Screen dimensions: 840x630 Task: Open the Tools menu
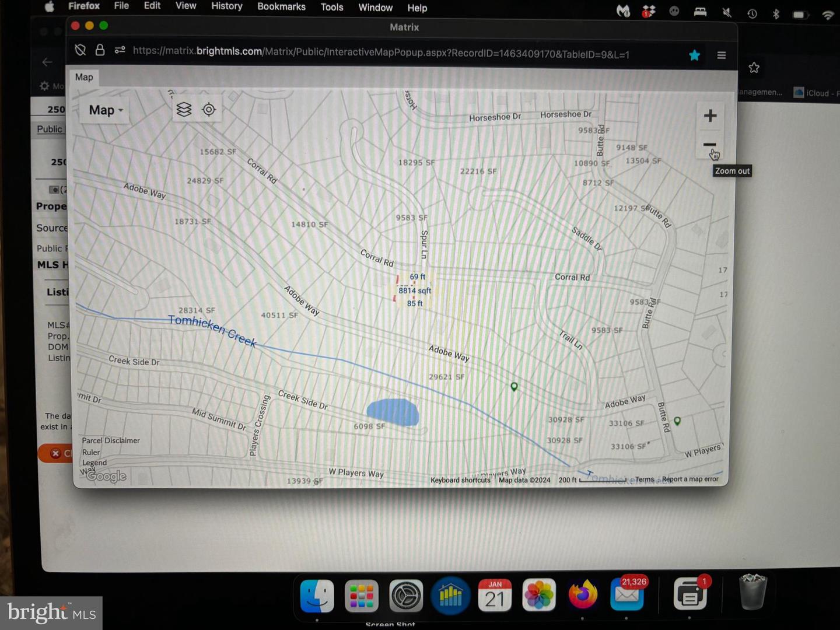tap(332, 8)
